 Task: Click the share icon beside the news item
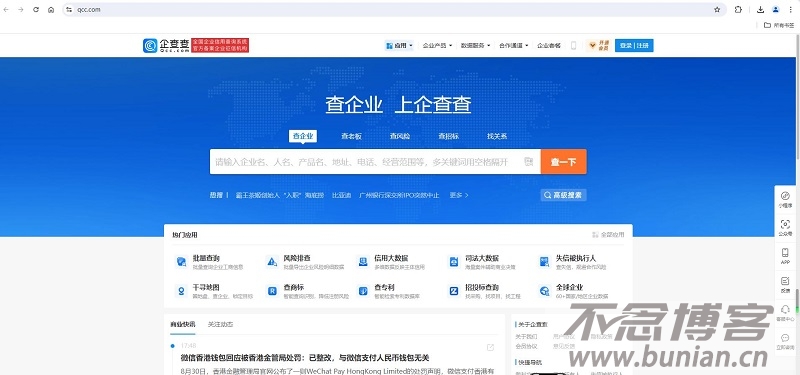[x=490, y=347]
